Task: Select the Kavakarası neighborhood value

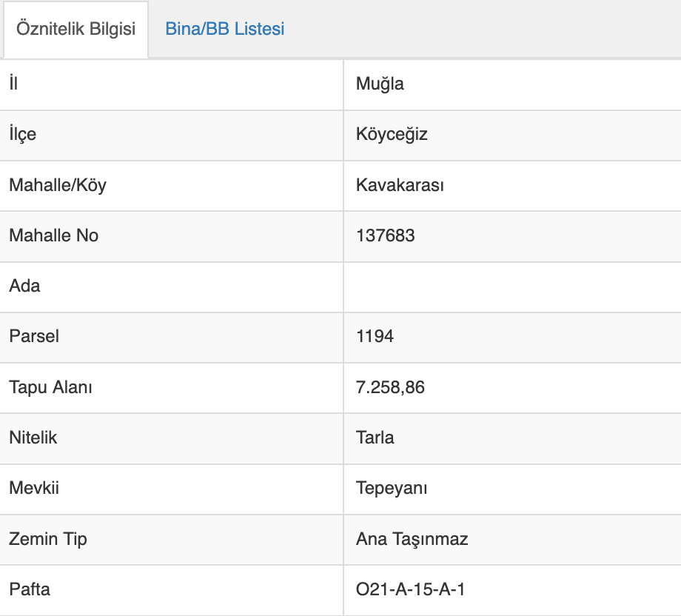Action: tap(400, 185)
